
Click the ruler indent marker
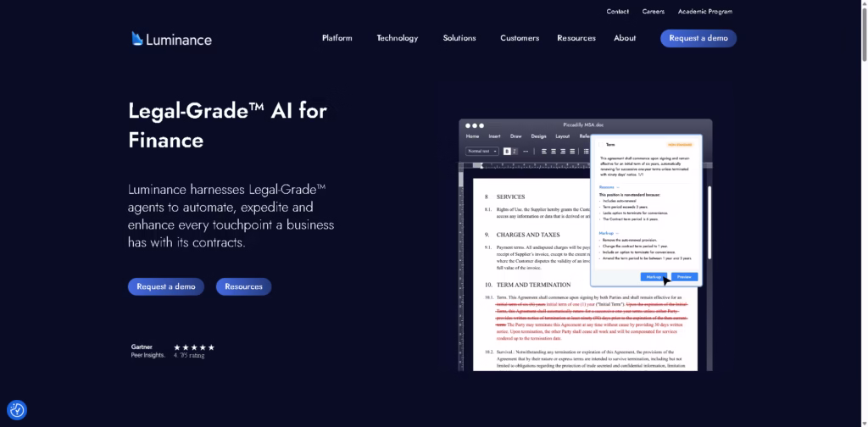coord(481,165)
